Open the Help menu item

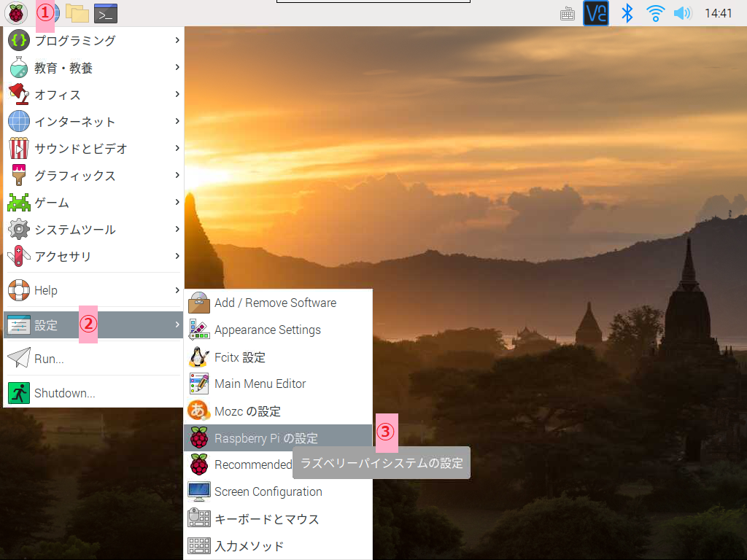tap(46, 290)
